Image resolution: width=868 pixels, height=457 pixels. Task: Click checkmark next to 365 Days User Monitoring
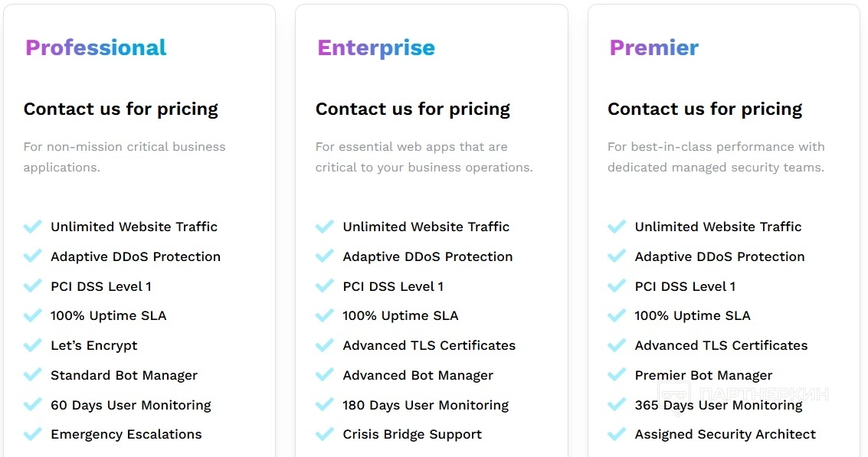click(616, 405)
